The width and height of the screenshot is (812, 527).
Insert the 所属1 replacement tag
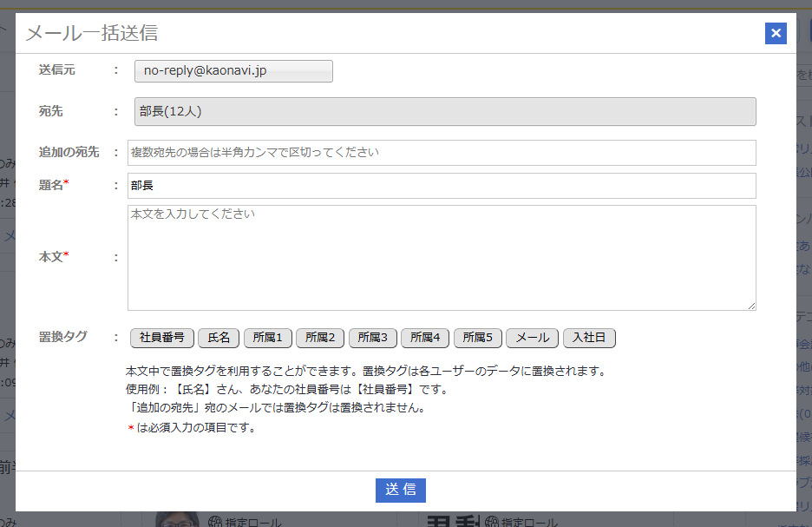pos(267,338)
